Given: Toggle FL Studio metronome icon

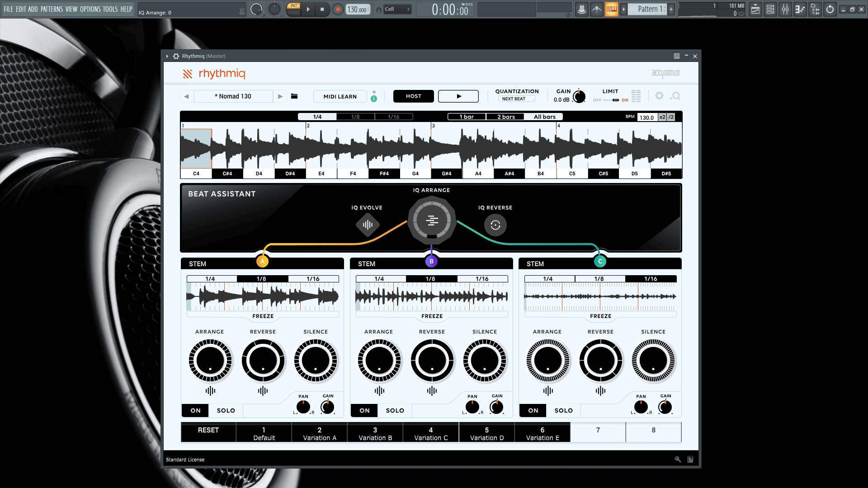Looking at the screenshot, I should 597,9.
